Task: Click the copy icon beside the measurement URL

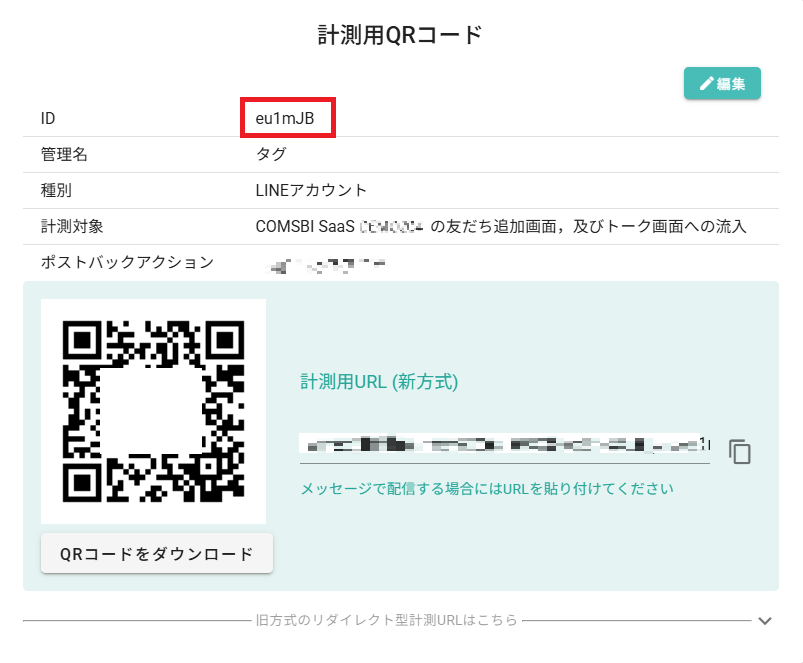Action: point(739,452)
